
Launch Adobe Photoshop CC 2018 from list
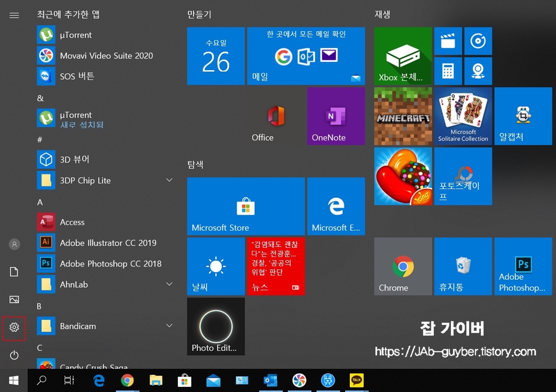click(x=105, y=263)
